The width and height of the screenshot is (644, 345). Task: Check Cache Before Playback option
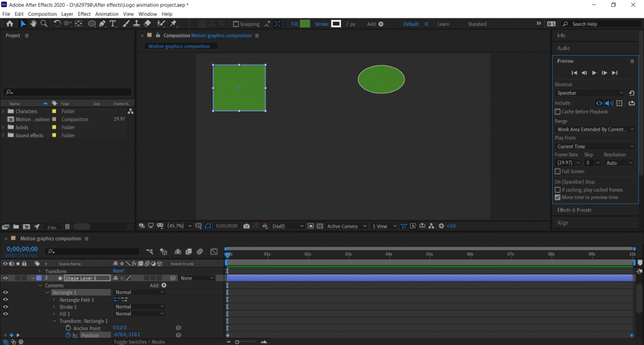pyautogui.click(x=558, y=112)
